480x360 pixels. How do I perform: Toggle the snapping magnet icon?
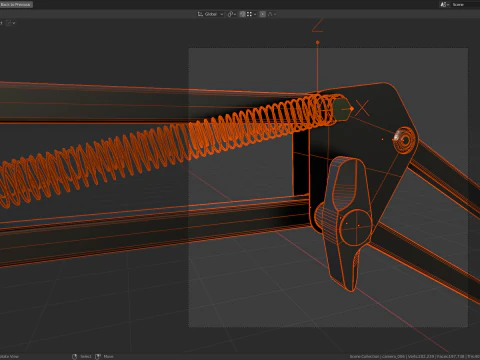point(242,14)
